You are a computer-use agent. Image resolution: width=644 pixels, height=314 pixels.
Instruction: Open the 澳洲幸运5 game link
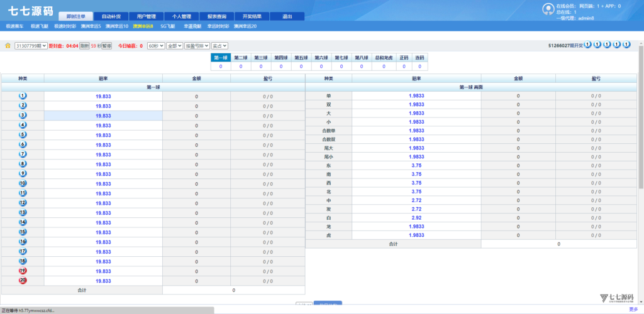point(91,26)
